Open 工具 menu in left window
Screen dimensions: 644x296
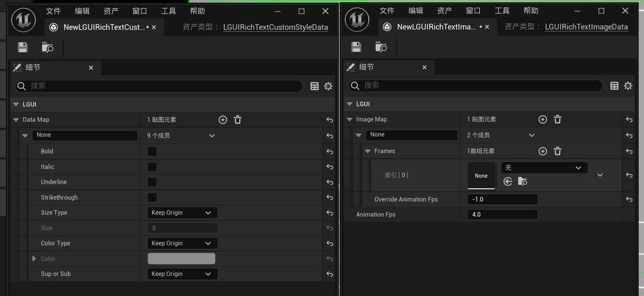[169, 11]
